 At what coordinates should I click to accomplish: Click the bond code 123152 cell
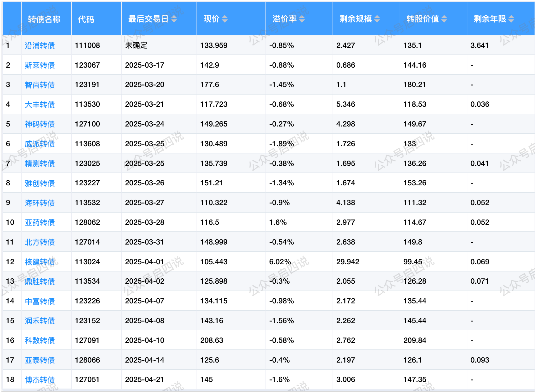[x=87, y=321]
